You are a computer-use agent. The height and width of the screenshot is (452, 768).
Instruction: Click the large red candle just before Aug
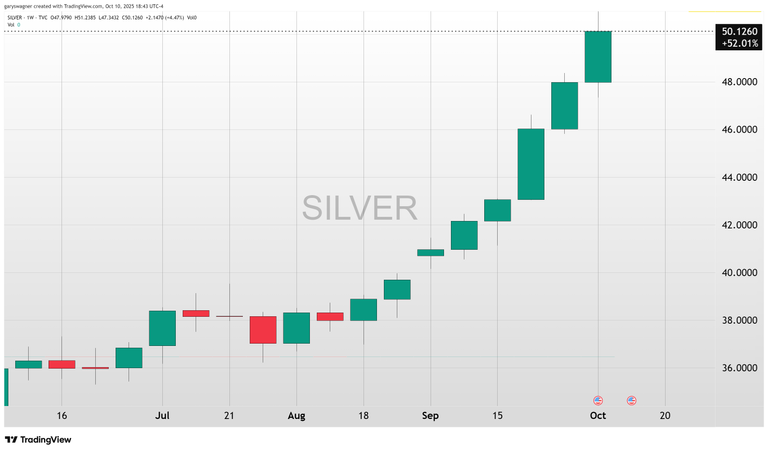[x=263, y=330]
